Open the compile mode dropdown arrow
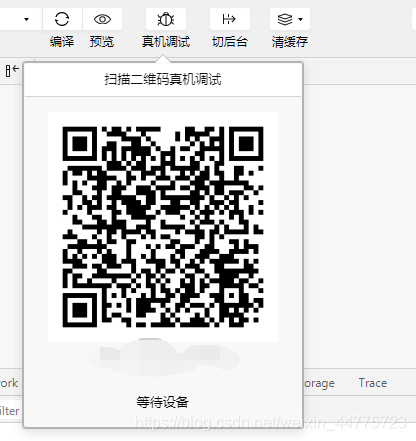416x441 pixels. click(27, 19)
